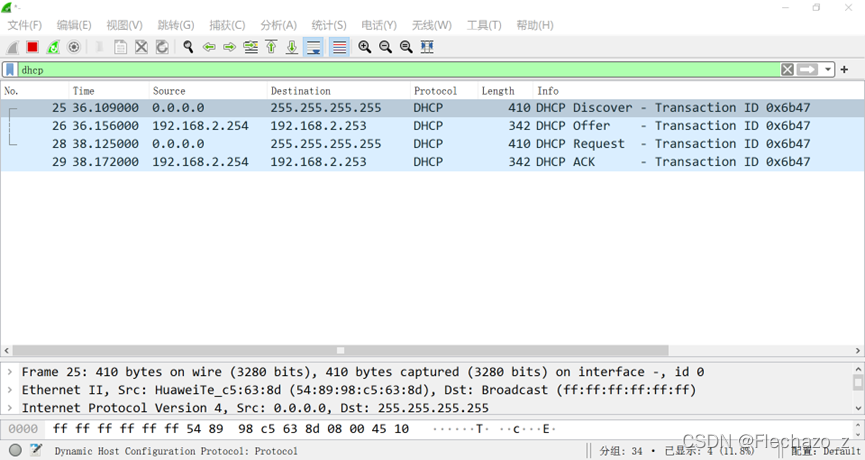
Task: Expand Ethernet II details
Action: pyautogui.click(x=10, y=390)
